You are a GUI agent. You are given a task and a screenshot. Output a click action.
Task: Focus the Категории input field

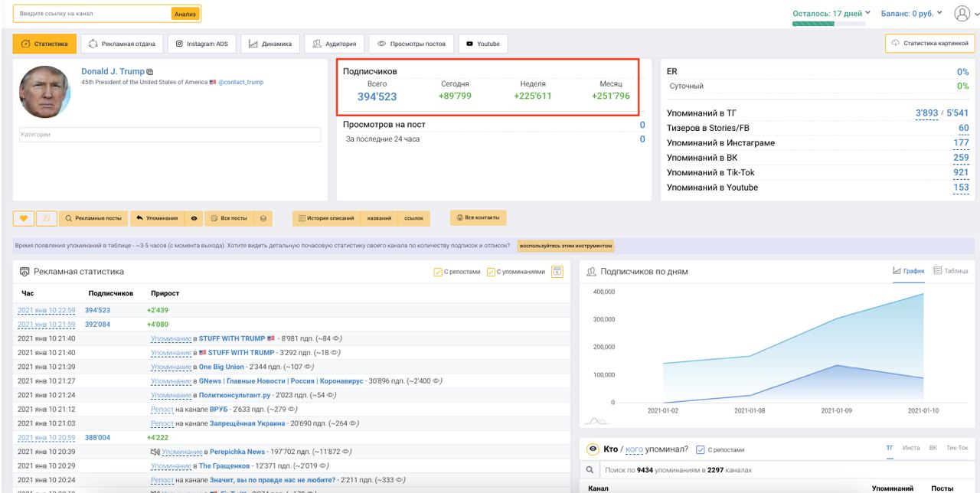tap(170, 135)
